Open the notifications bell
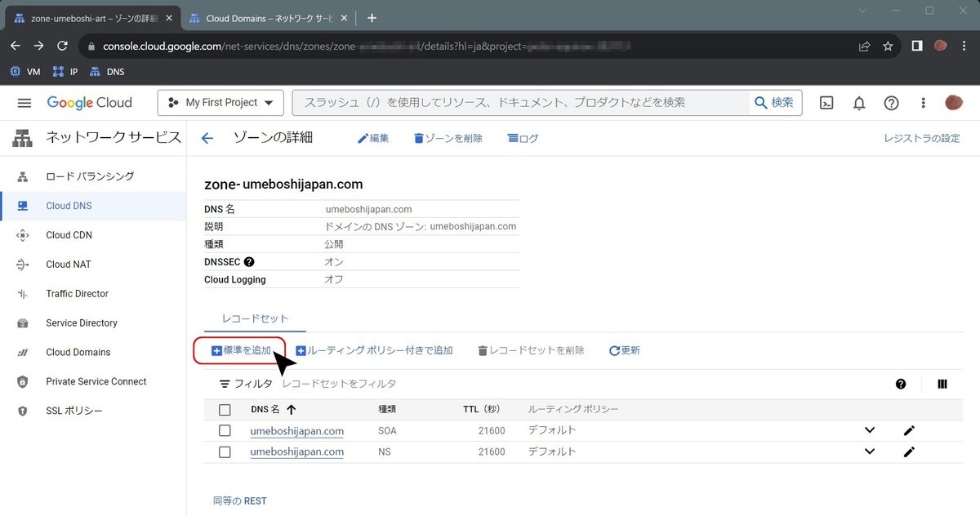The height and width of the screenshot is (516, 980). [859, 103]
